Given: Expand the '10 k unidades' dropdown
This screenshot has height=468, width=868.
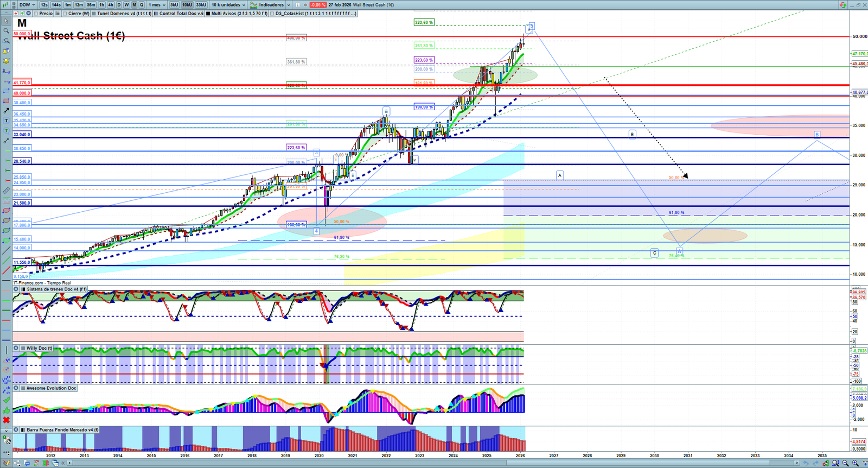Looking at the screenshot, I should click(x=228, y=5).
